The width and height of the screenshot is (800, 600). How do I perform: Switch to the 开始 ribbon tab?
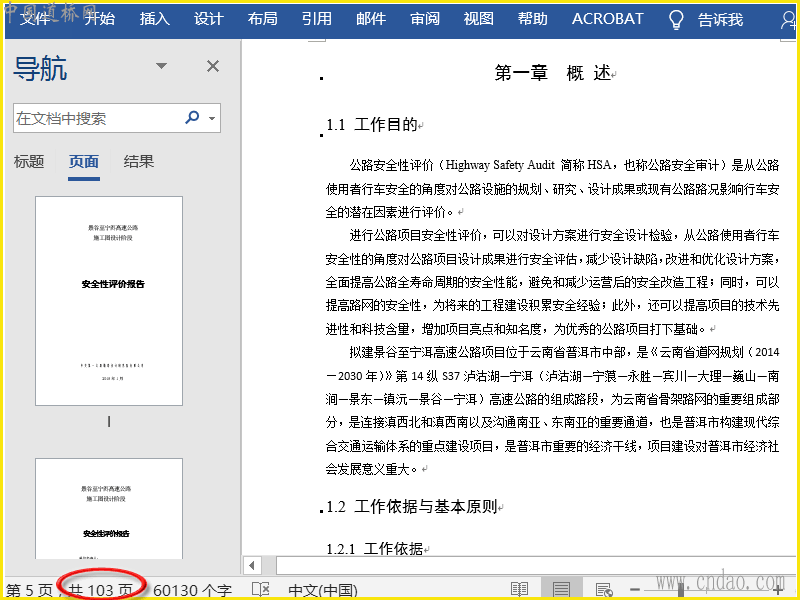click(x=99, y=19)
